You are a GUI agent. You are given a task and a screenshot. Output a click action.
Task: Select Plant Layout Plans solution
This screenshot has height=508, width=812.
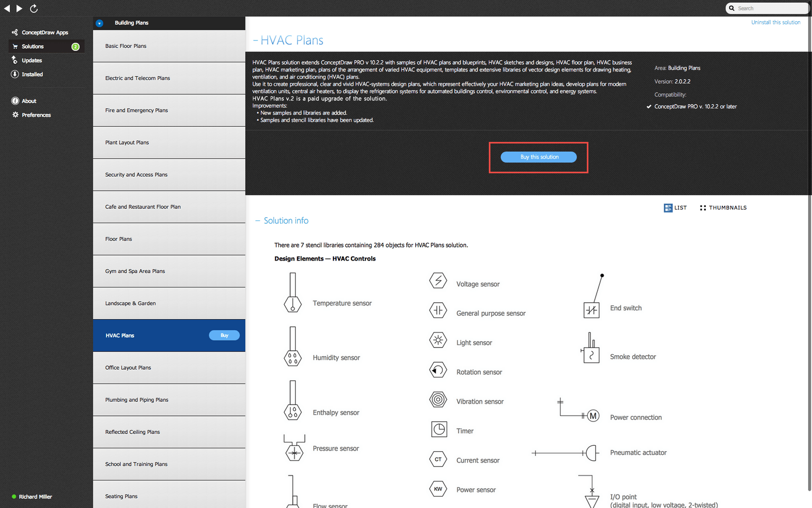click(x=169, y=143)
